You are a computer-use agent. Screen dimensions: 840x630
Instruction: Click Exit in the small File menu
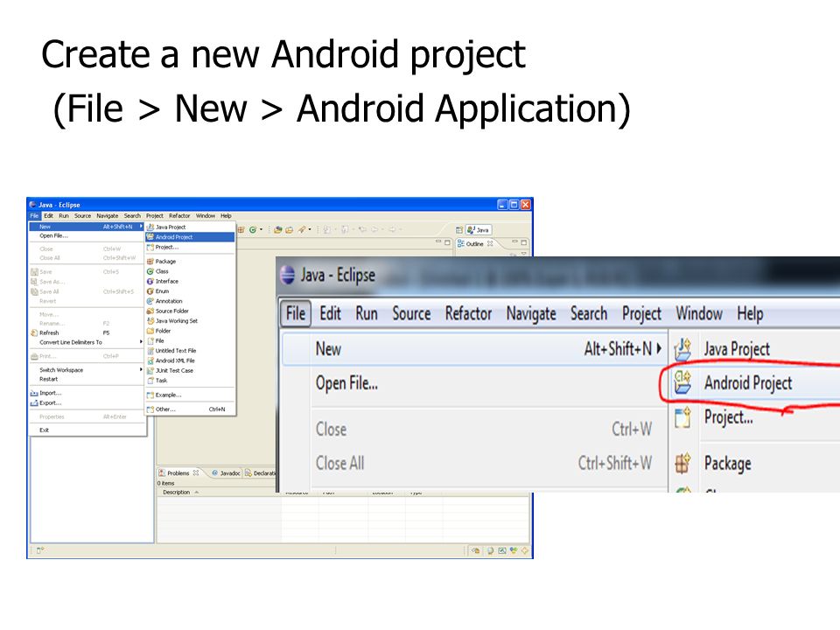87,430
